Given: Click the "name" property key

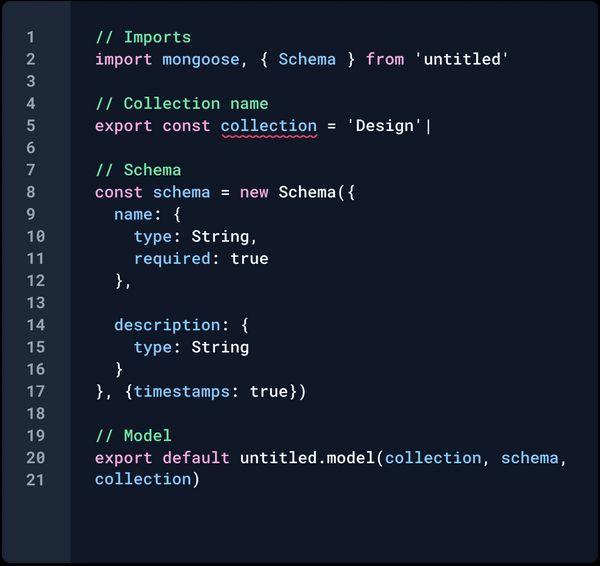Looking at the screenshot, I should pos(133,214).
